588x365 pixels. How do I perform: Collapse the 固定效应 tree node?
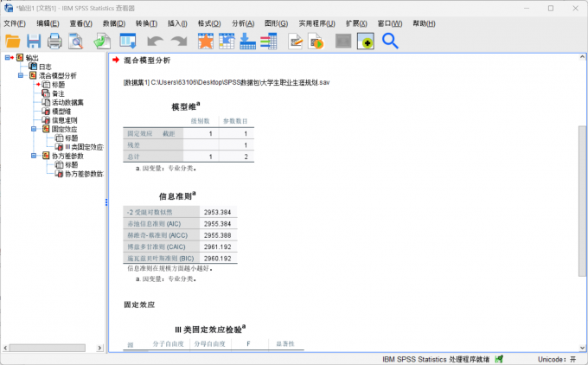[x=34, y=129]
